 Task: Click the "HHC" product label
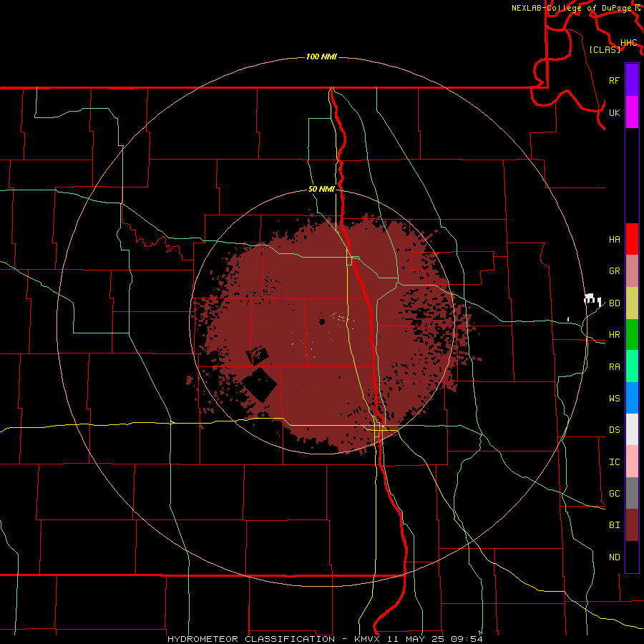pyautogui.click(x=628, y=43)
